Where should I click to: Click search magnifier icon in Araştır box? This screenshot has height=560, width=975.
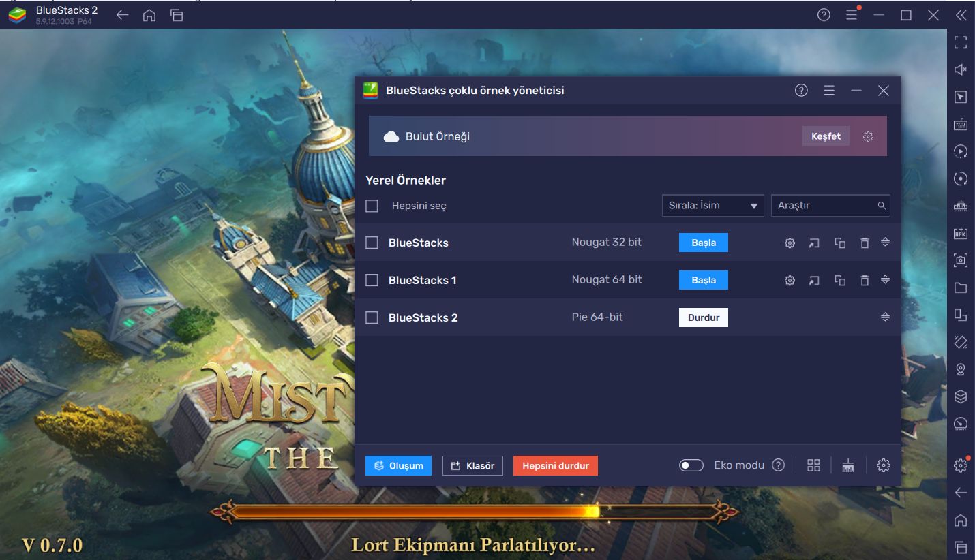(882, 206)
